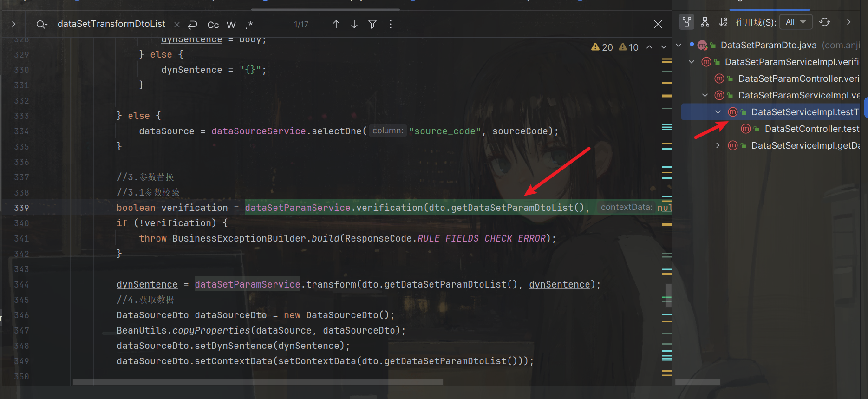Click RULE_FIELDS_CHECK_ERROR constant
This screenshot has height=399, width=868.
pos(481,238)
